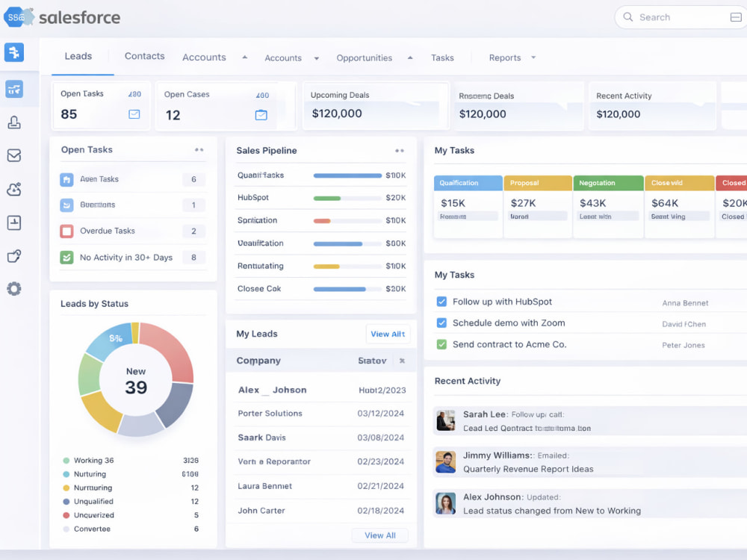
Task: Switch to the Leads tab
Action: click(78, 56)
